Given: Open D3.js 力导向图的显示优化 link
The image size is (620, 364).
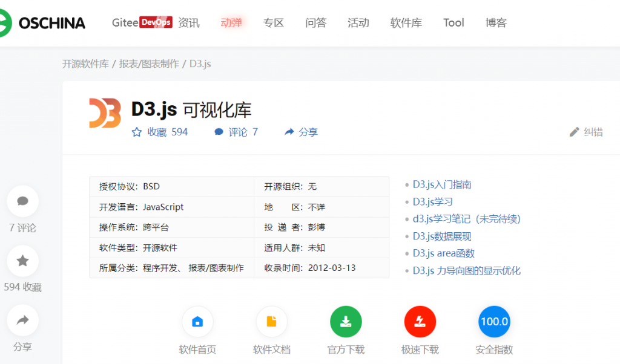Looking at the screenshot, I should point(467,270).
